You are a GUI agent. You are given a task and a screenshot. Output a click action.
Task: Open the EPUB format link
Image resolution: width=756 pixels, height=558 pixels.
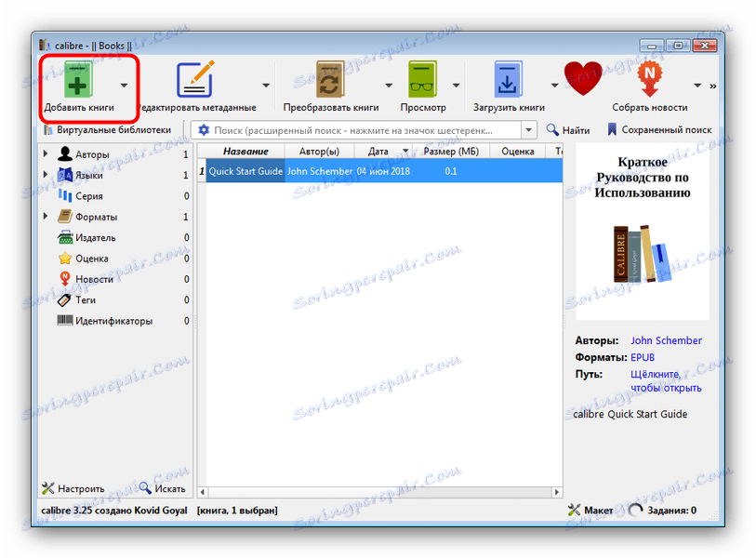[x=643, y=357]
